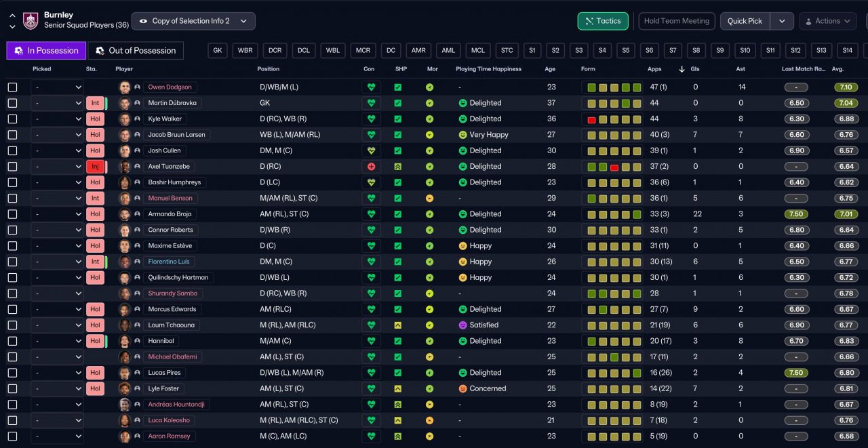Click Loum Tchaouna's purple Satisfied face icon

[x=463, y=325]
